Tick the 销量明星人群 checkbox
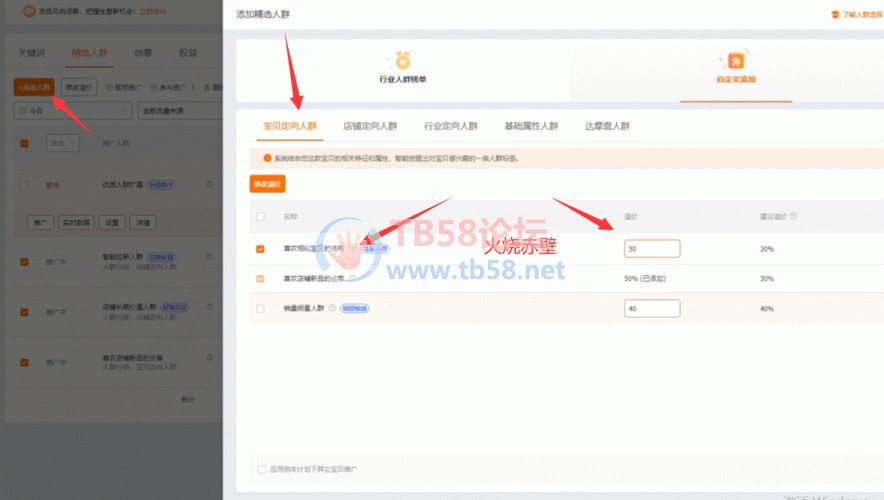884x500 pixels. pos(261,309)
